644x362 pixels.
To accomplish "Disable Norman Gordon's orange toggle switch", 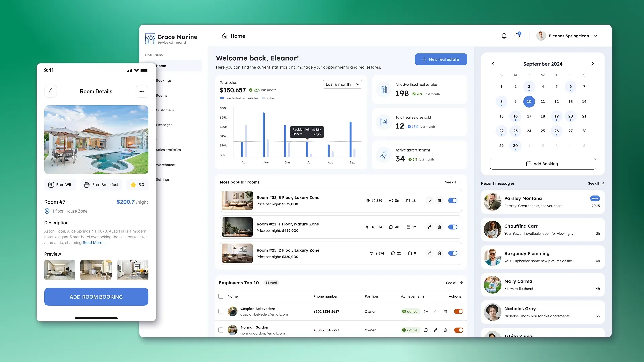I will click(459, 330).
